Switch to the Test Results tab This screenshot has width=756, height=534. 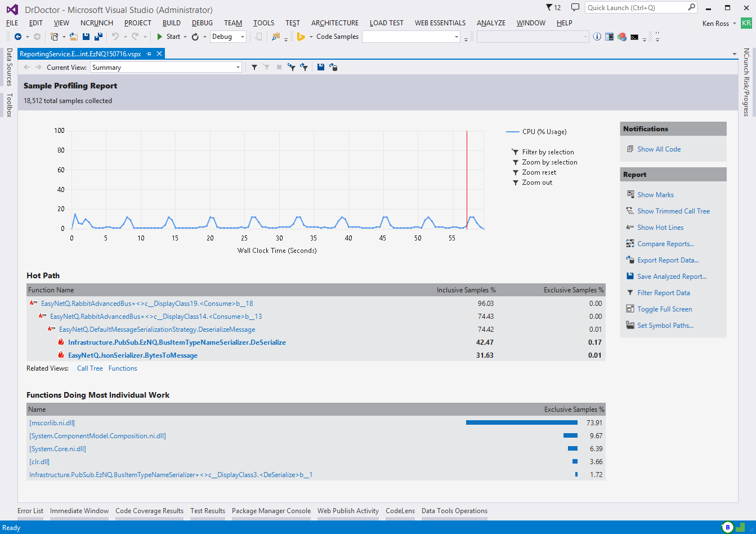tap(207, 511)
